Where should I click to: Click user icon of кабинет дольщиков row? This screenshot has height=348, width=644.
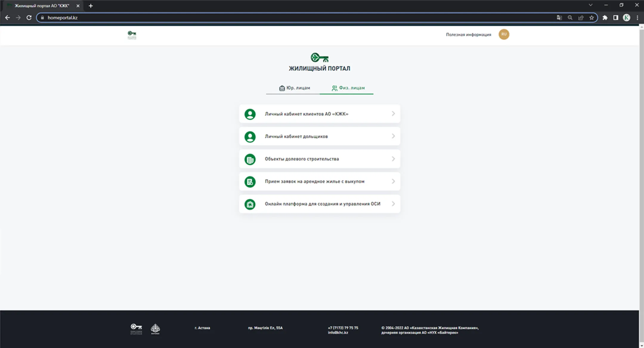[250, 137]
